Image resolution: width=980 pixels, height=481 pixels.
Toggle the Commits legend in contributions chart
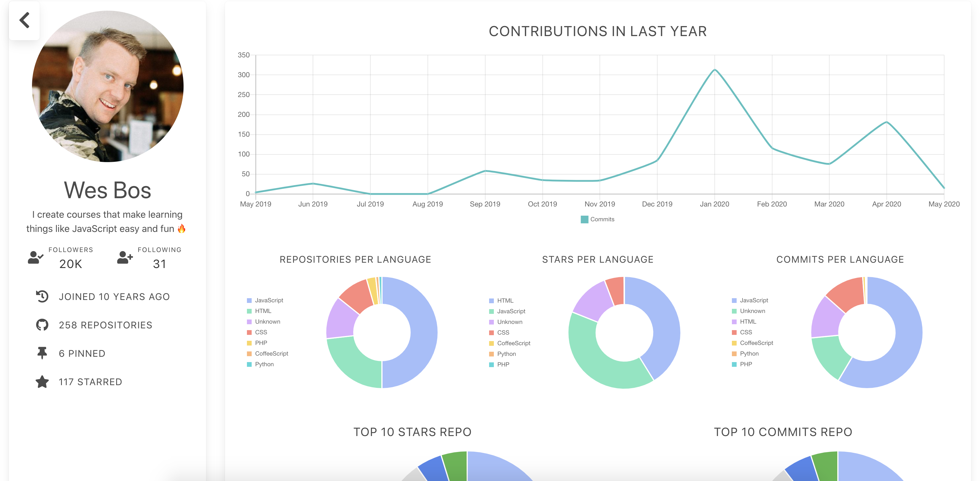pyautogui.click(x=597, y=219)
